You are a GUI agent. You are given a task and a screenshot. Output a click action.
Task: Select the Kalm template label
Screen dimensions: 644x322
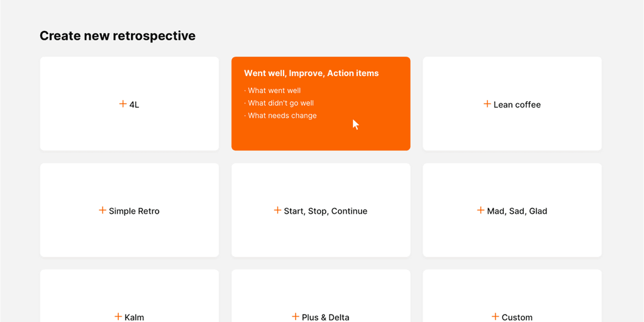134,317
